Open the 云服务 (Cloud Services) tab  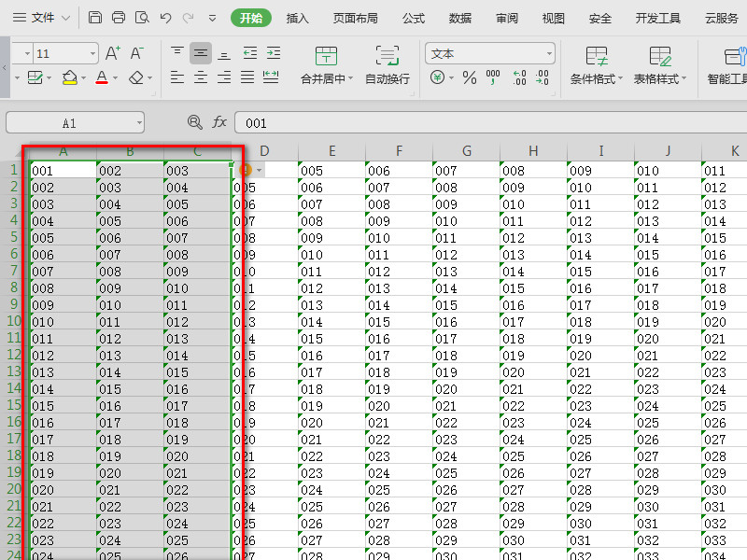tap(722, 18)
